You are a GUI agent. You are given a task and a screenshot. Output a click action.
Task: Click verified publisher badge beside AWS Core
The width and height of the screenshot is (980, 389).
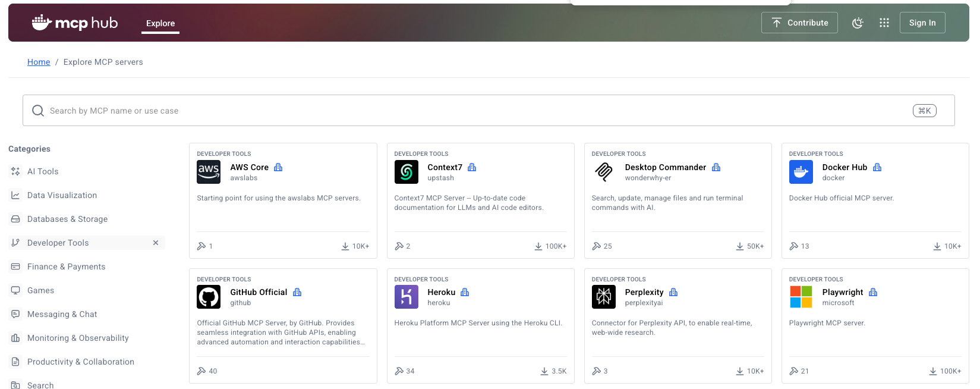tap(278, 167)
